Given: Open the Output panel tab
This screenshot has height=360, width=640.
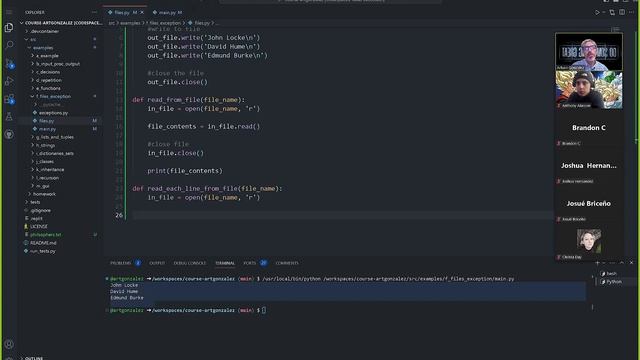Looking at the screenshot, I should (x=157, y=263).
